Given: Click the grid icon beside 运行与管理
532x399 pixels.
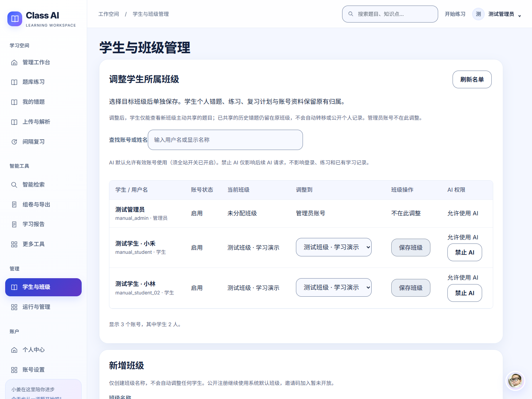Looking at the screenshot, I should 14,307.
